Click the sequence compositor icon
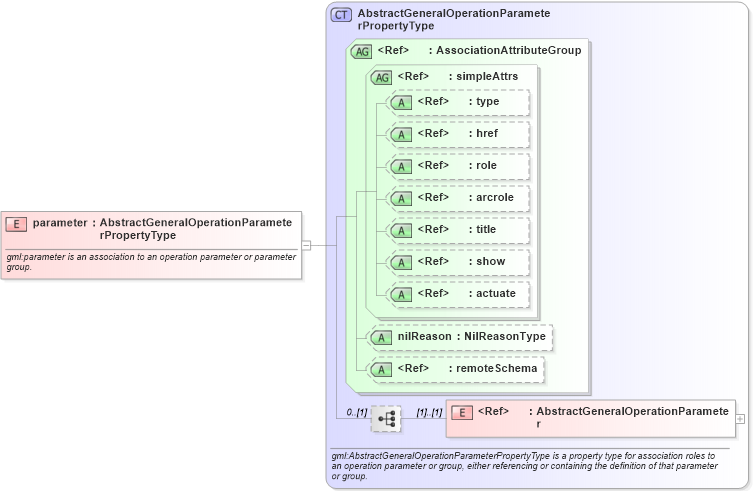Viewport: 753px width, 491px height. click(386, 418)
